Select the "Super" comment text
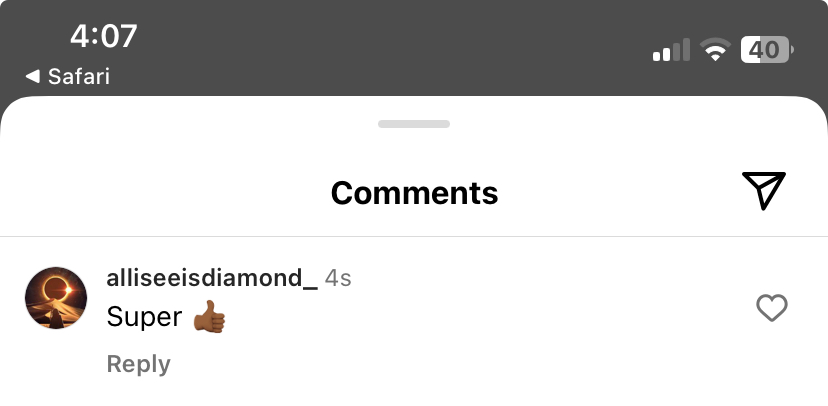This screenshot has height=406, width=828. (x=144, y=317)
